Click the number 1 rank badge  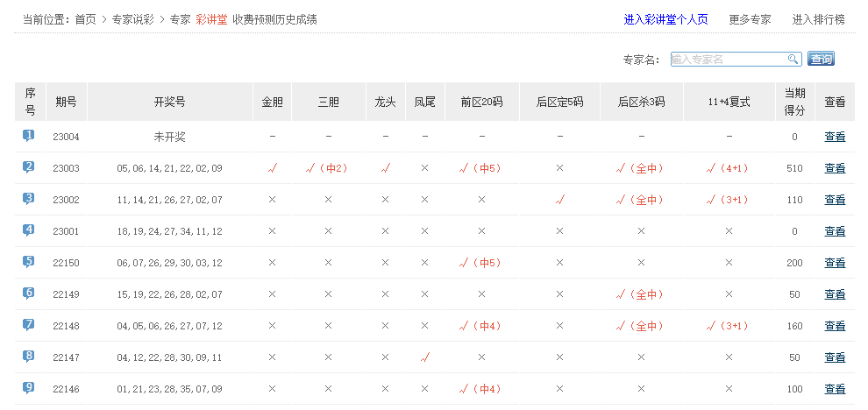coord(29,136)
